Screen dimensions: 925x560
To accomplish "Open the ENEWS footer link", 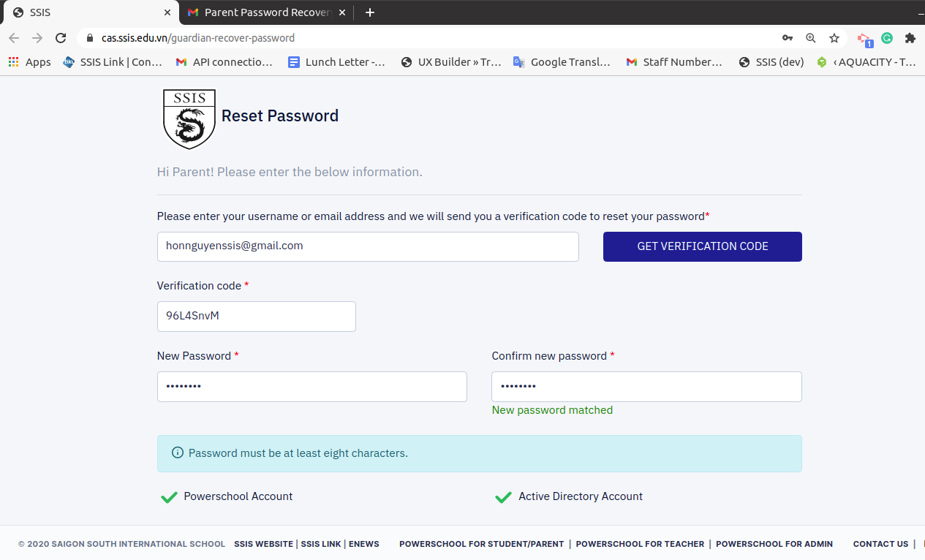I will tap(364, 544).
